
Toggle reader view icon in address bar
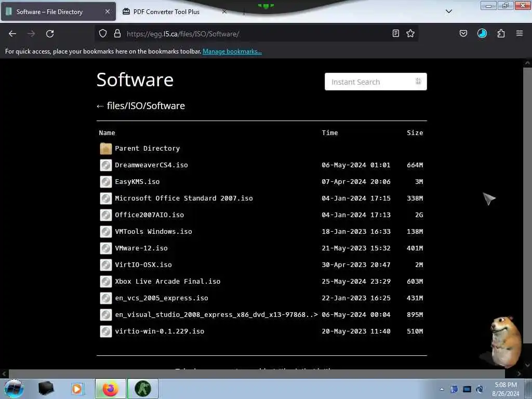click(395, 33)
